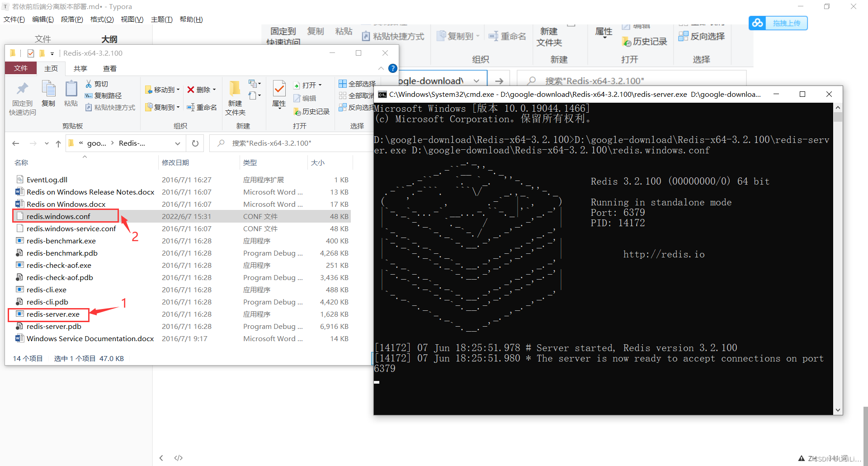Screen dimensions: 868x466
Task: Click the Refresh button beside the address bar
Action: (195, 143)
